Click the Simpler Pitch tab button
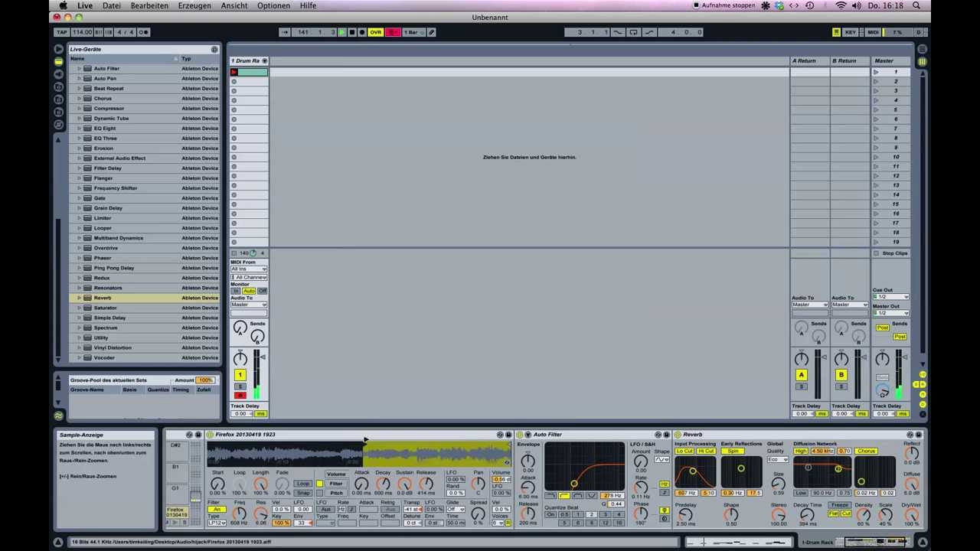 [x=336, y=493]
